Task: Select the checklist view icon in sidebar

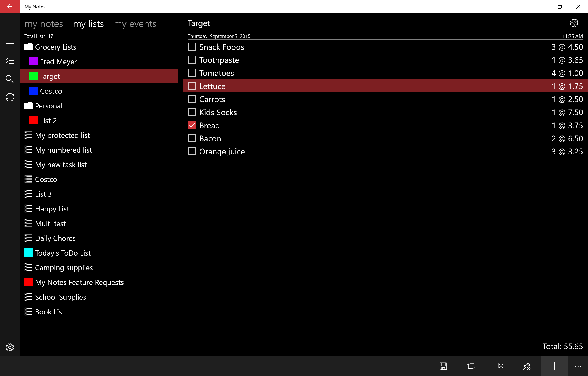Action: (10, 61)
